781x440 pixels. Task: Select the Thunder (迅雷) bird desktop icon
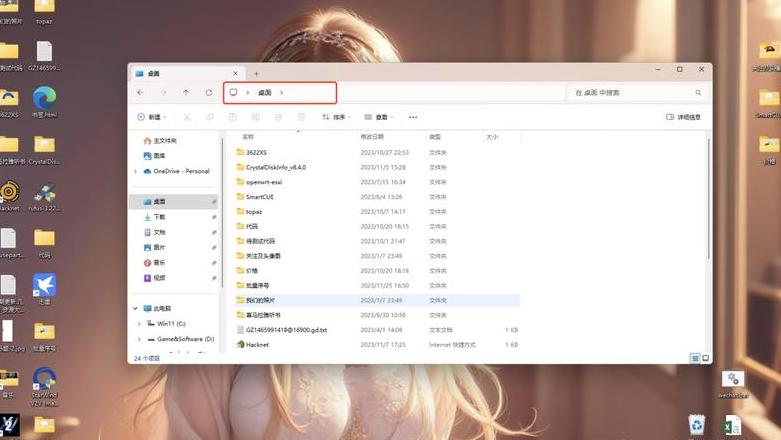point(44,289)
